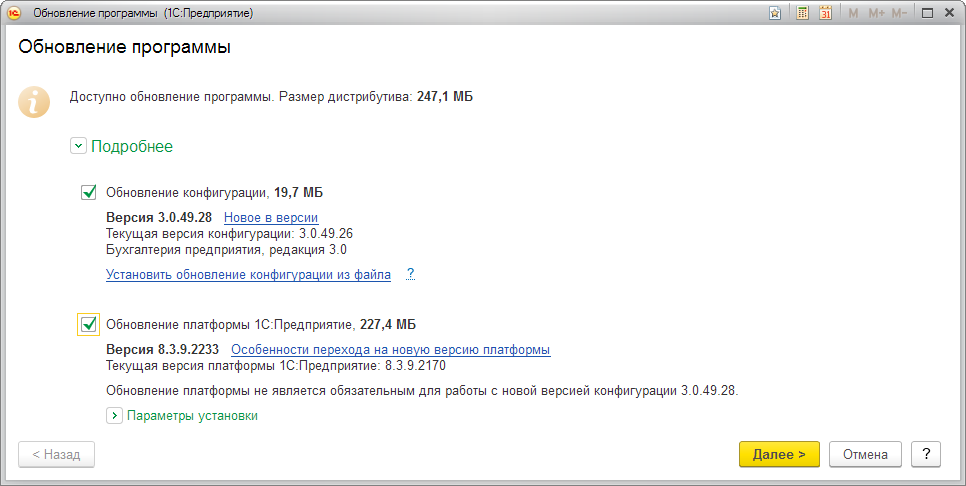The width and height of the screenshot is (966, 486).
Task: Open the Новое в версии link
Action: pos(270,217)
